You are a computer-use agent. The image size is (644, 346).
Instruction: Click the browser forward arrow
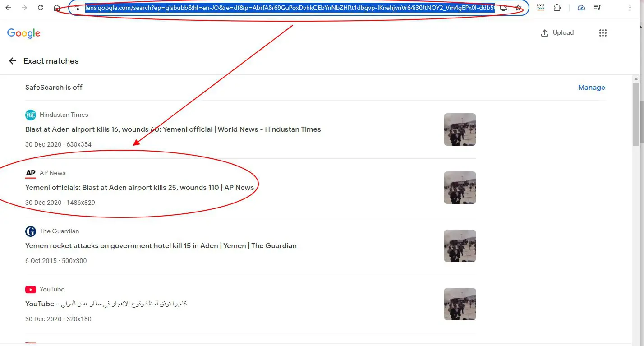pos(24,8)
